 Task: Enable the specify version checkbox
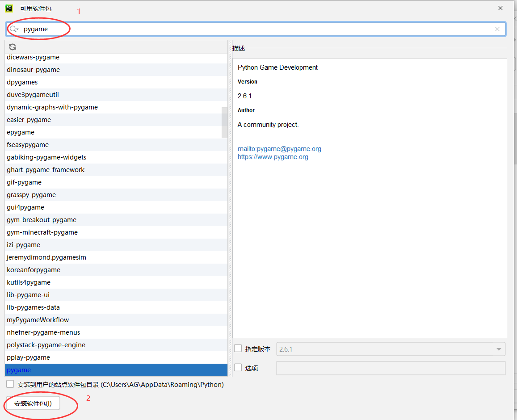click(x=238, y=349)
